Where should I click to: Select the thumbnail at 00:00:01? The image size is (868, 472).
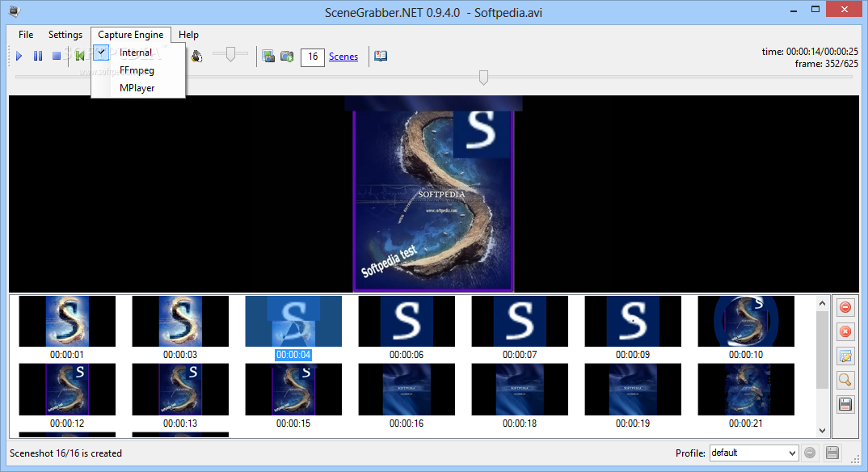67,322
